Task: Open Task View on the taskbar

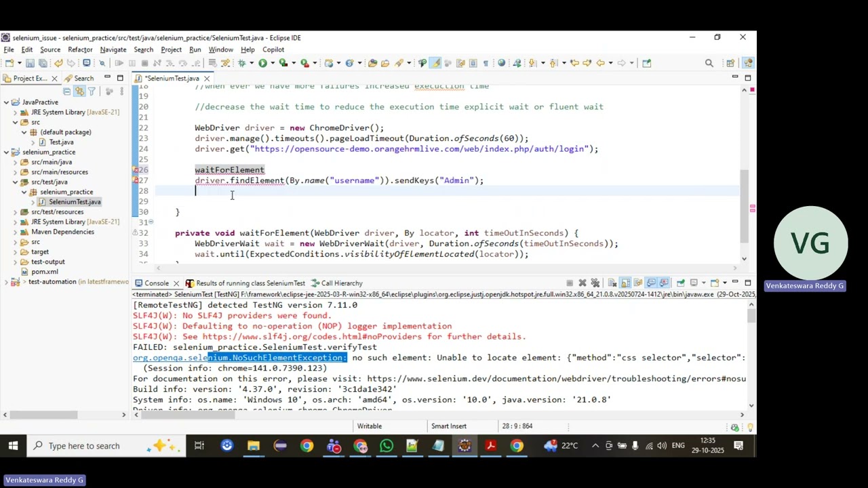Action: coord(199,445)
